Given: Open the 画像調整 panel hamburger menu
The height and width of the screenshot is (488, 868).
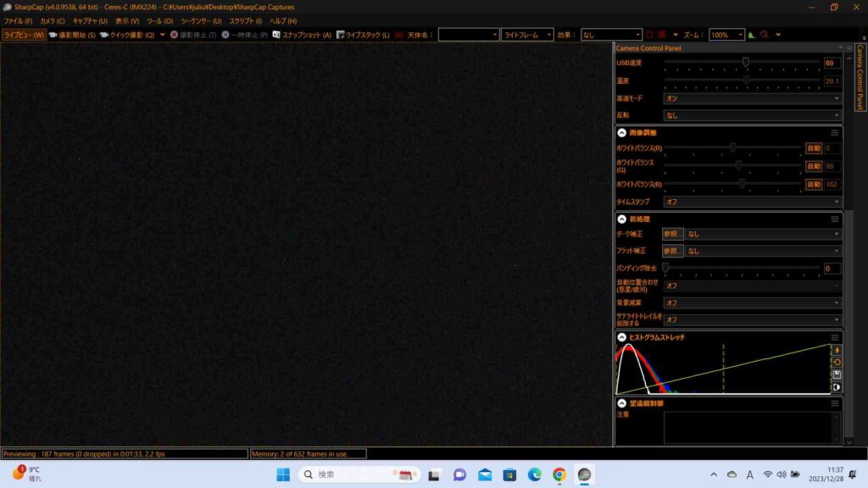Looking at the screenshot, I should 835,133.
